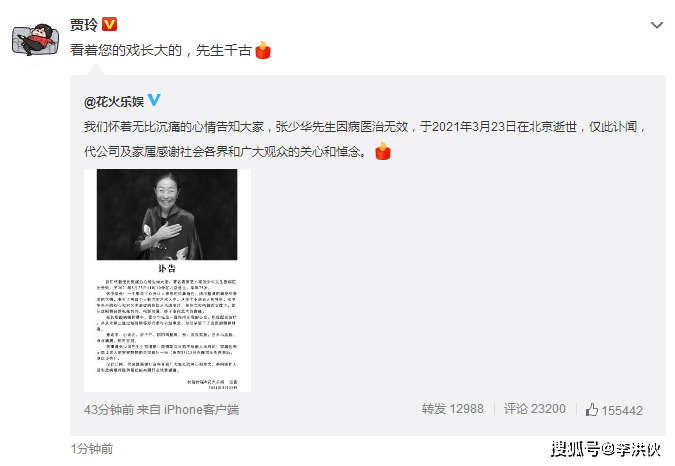The image size is (675, 466).
Task: Open the post options chevron menu
Action: tap(656, 25)
